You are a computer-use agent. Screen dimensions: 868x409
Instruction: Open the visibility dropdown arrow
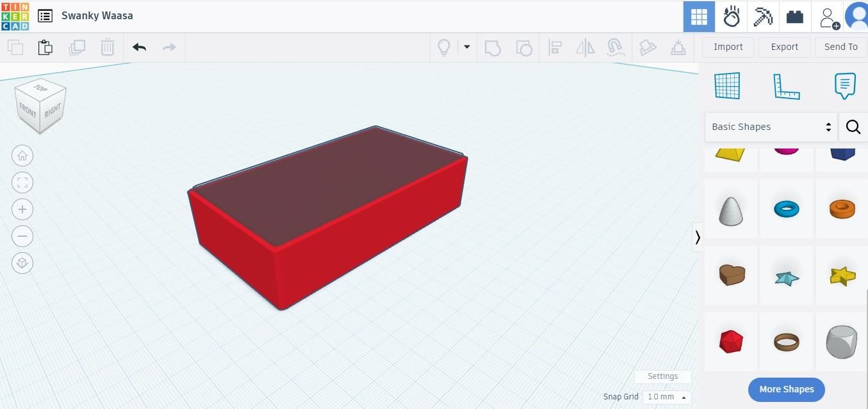tap(467, 47)
